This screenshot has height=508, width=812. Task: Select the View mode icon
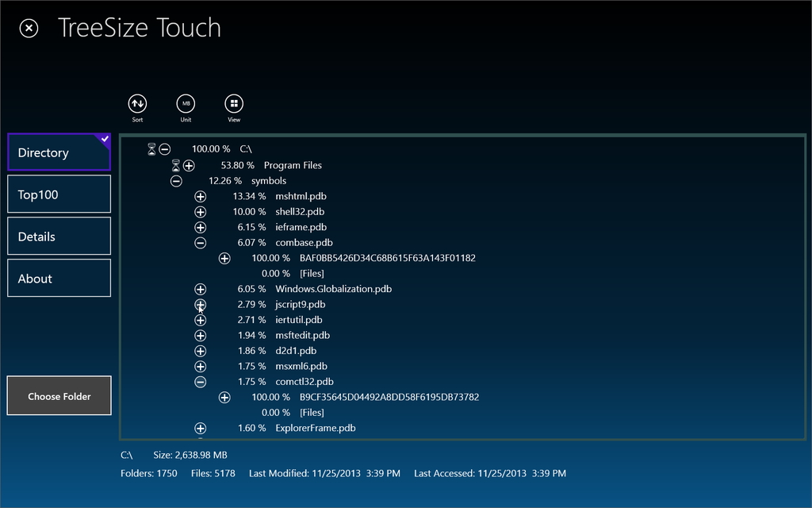tap(233, 104)
